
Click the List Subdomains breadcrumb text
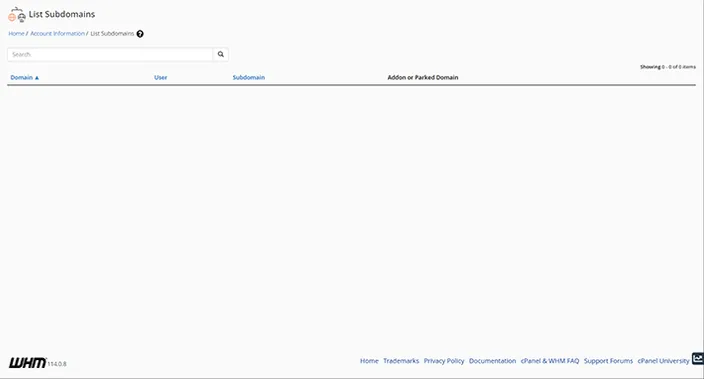[x=112, y=34]
